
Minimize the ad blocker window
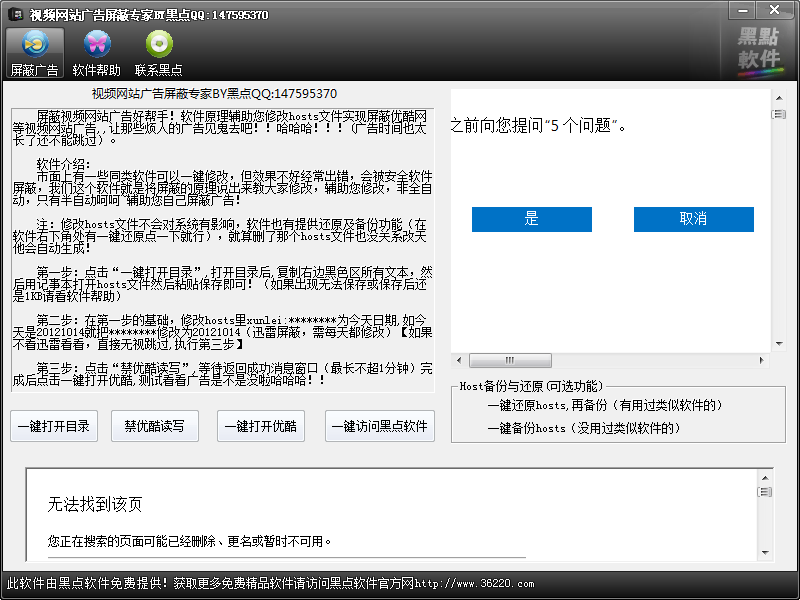click(742, 10)
